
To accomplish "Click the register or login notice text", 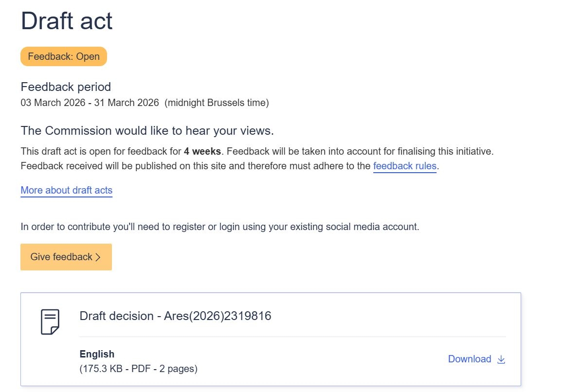I will pyautogui.click(x=219, y=227).
